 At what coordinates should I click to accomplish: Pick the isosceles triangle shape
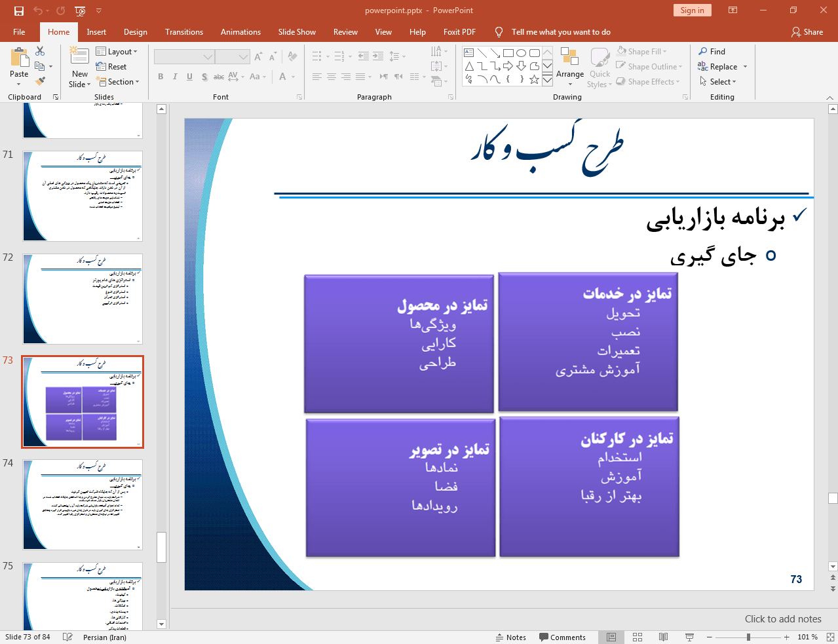(469, 66)
